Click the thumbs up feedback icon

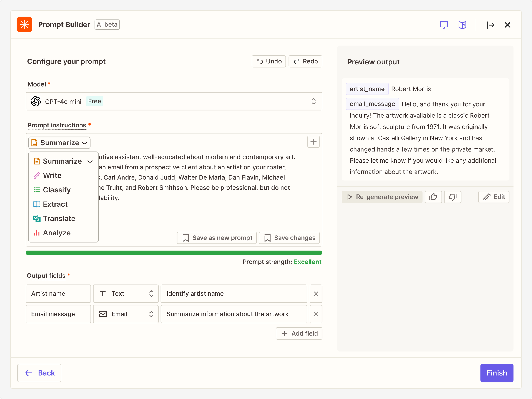click(x=433, y=197)
